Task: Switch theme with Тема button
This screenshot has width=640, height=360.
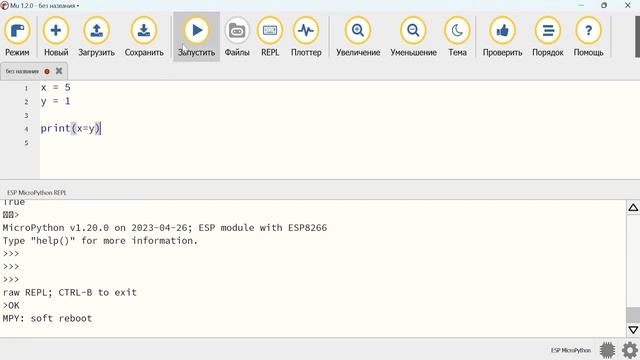Action: (x=457, y=37)
